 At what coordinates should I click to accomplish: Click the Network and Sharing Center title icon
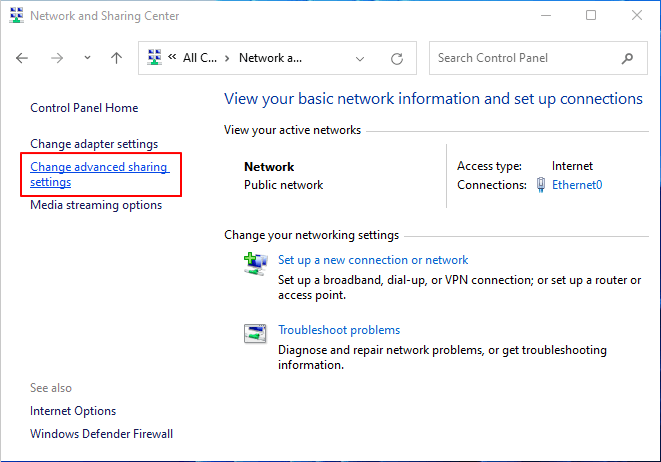(14, 15)
